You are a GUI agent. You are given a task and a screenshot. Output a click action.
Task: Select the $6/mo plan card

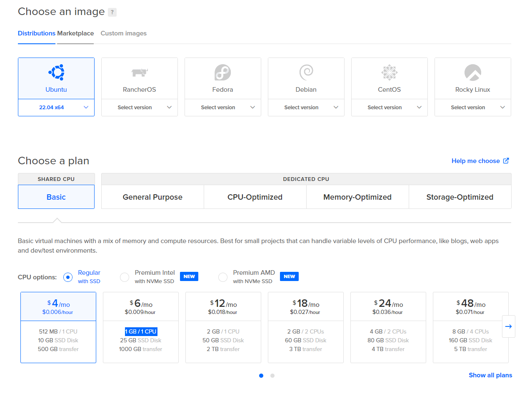[x=141, y=327]
